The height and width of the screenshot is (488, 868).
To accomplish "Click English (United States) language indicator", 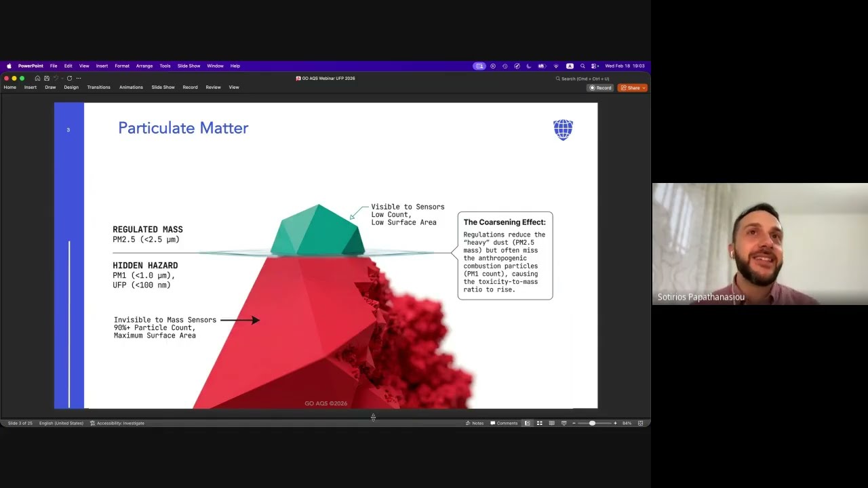I will click(x=61, y=423).
